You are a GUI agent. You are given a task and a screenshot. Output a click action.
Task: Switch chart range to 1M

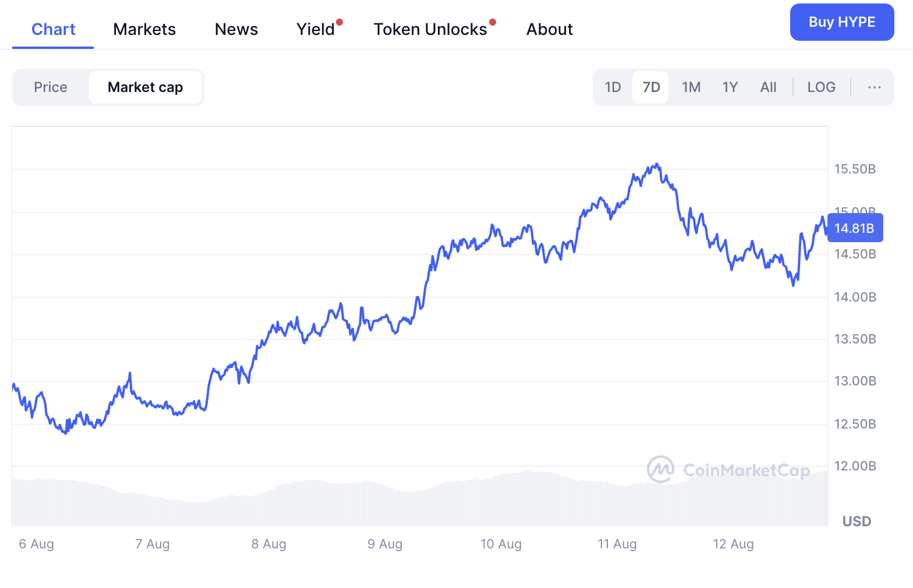(x=691, y=87)
